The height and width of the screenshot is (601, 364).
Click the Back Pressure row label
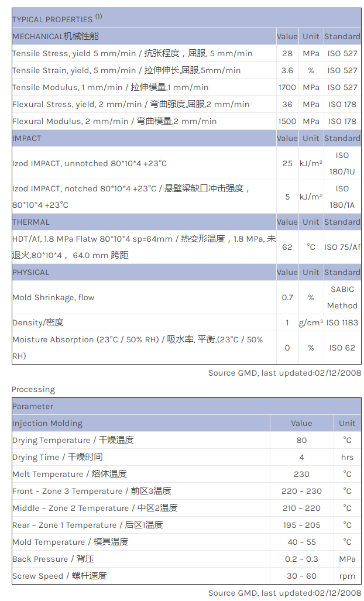53,559
